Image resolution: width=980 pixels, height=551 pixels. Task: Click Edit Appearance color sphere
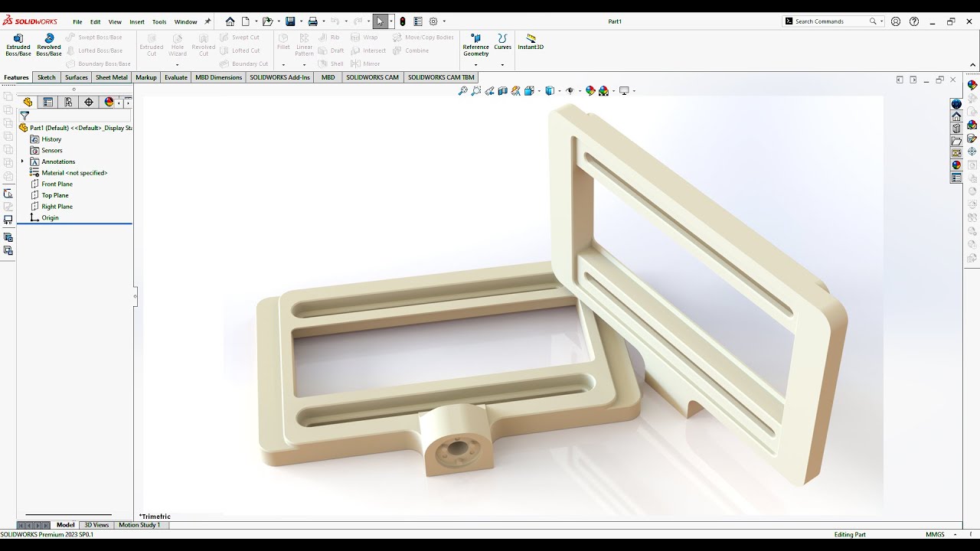pyautogui.click(x=590, y=91)
